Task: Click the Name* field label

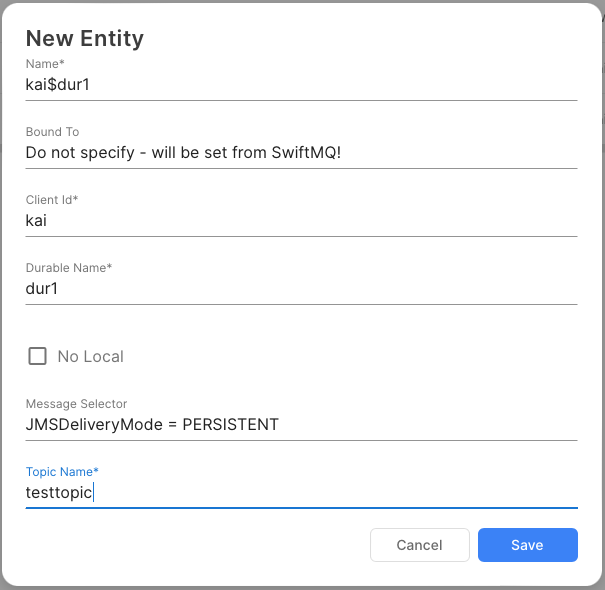Action: coord(45,64)
